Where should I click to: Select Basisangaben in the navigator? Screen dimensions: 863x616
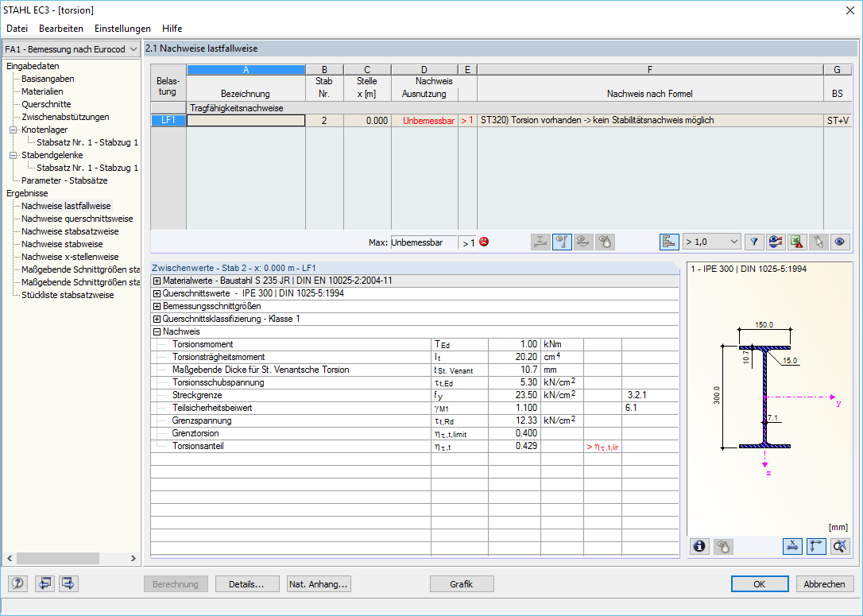[x=48, y=79]
